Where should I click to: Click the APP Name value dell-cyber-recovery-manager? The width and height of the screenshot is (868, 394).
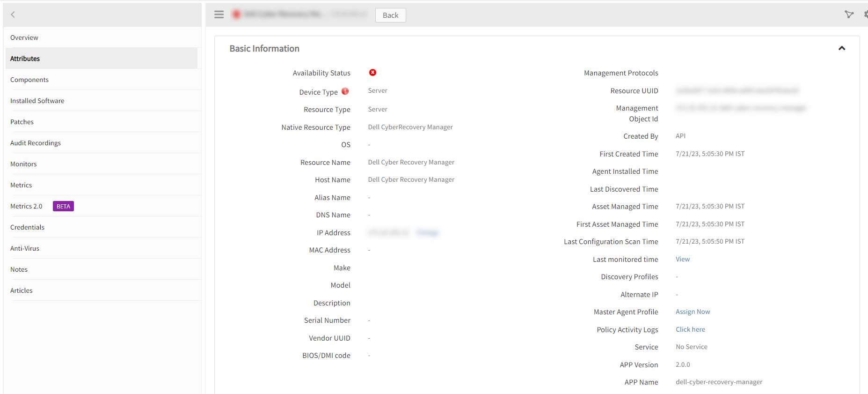(x=719, y=382)
